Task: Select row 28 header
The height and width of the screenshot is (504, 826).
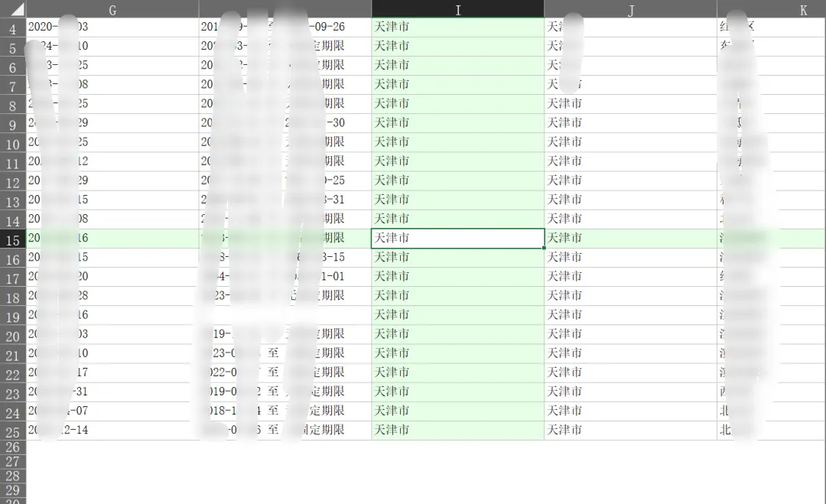Action: pyautogui.click(x=13, y=476)
